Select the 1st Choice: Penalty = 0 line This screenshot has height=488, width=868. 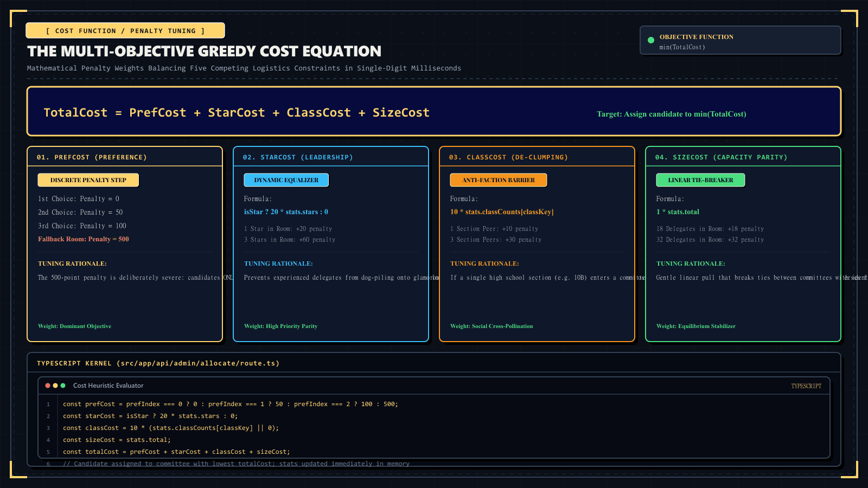click(79, 199)
